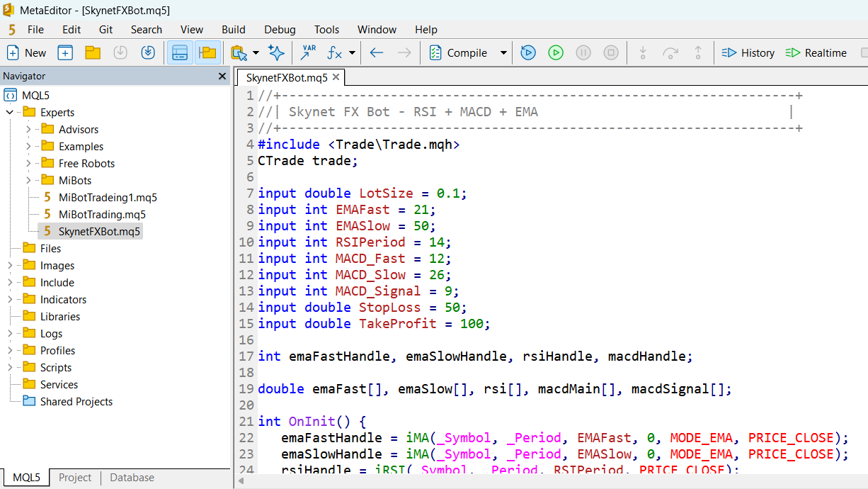Open the Help menu
Screen dimensions: 868x489
[426, 30]
